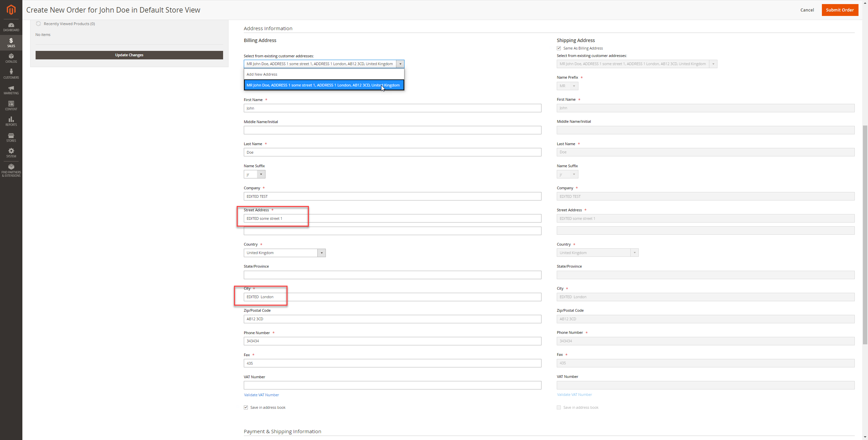Click Validate VAT Number for billing
This screenshot has width=868, height=440.
tap(261, 395)
